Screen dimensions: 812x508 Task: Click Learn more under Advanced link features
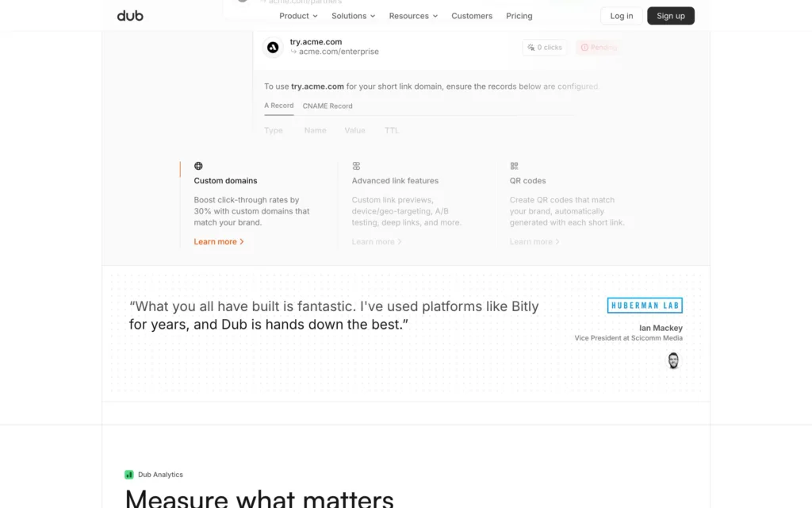click(377, 241)
